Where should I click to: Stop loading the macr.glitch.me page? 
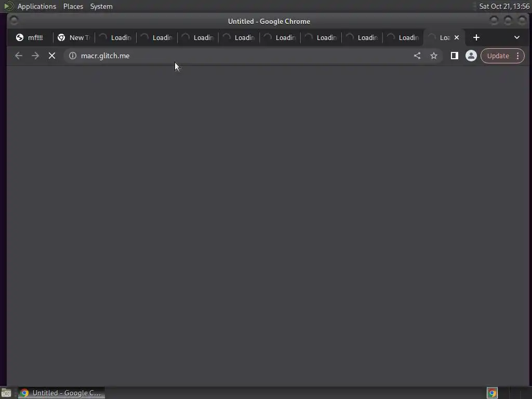pos(52,56)
